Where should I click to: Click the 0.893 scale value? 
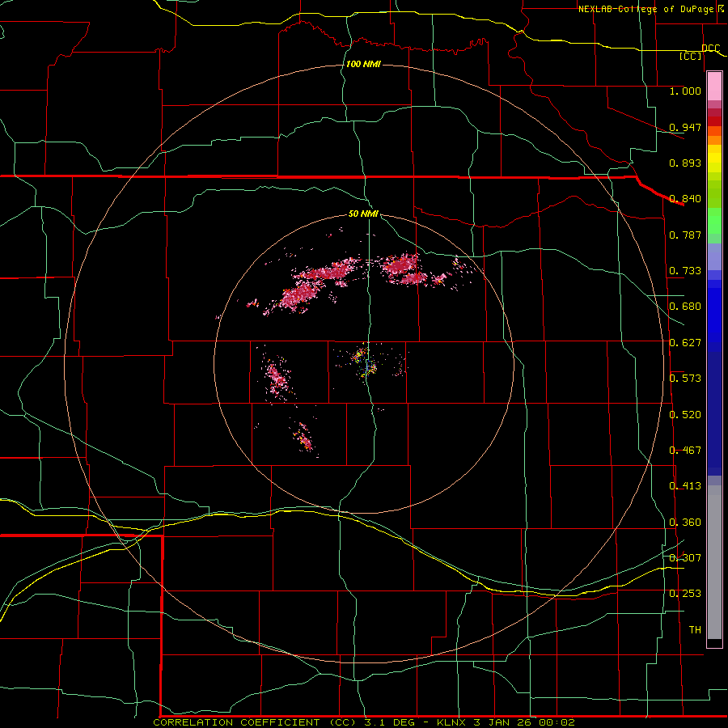point(685,163)
